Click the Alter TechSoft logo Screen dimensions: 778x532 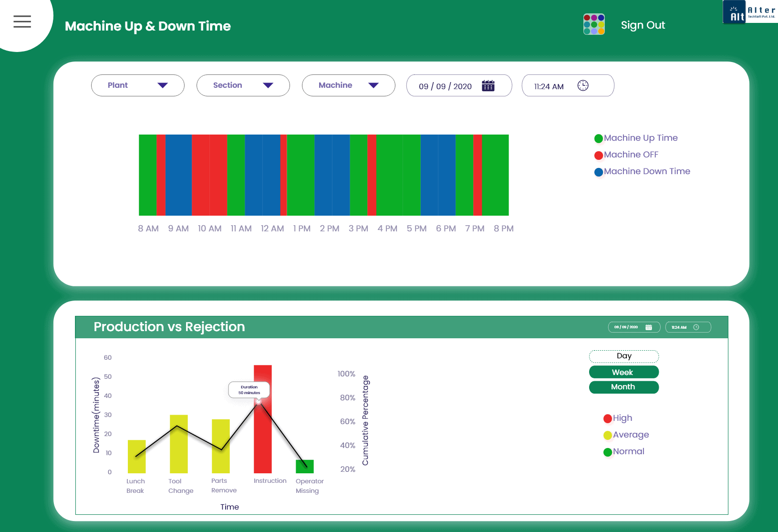(x=749, y=11)
